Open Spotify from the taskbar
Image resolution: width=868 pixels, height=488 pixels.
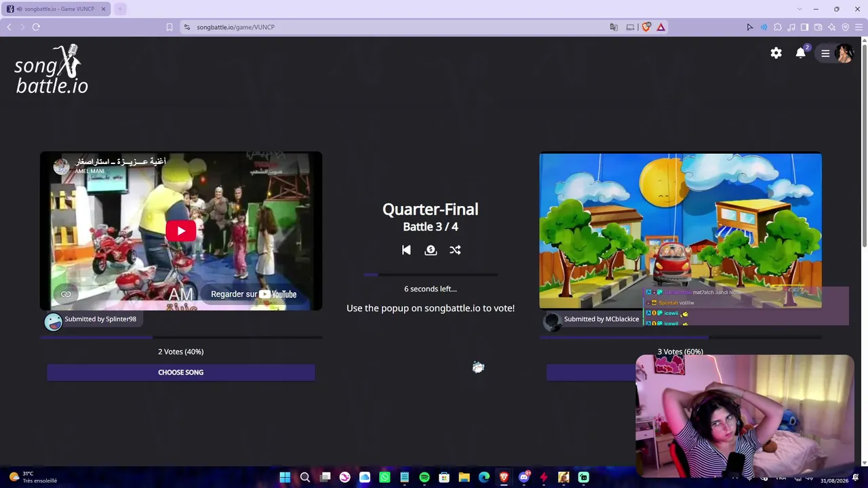(x=425, y=477)
